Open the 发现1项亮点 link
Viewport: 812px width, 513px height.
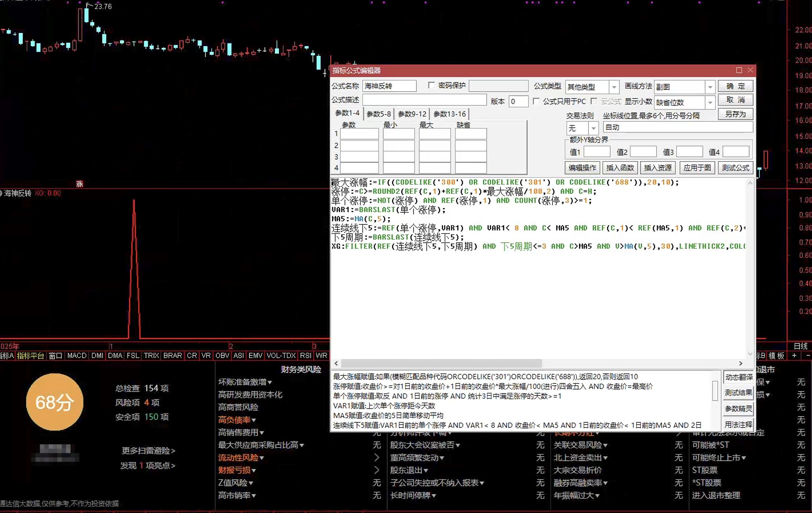click(148, 466)
